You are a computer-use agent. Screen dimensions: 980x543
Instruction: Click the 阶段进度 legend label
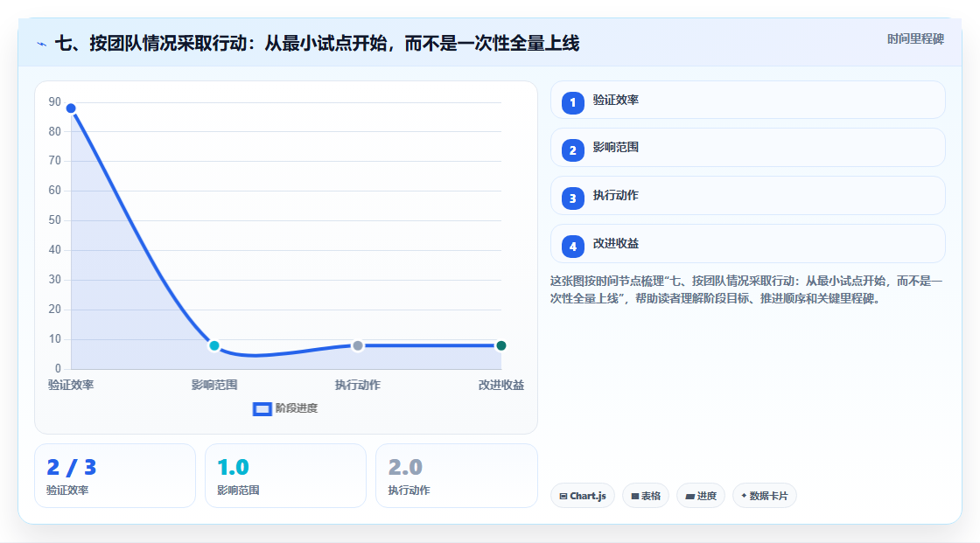[297, 408]
